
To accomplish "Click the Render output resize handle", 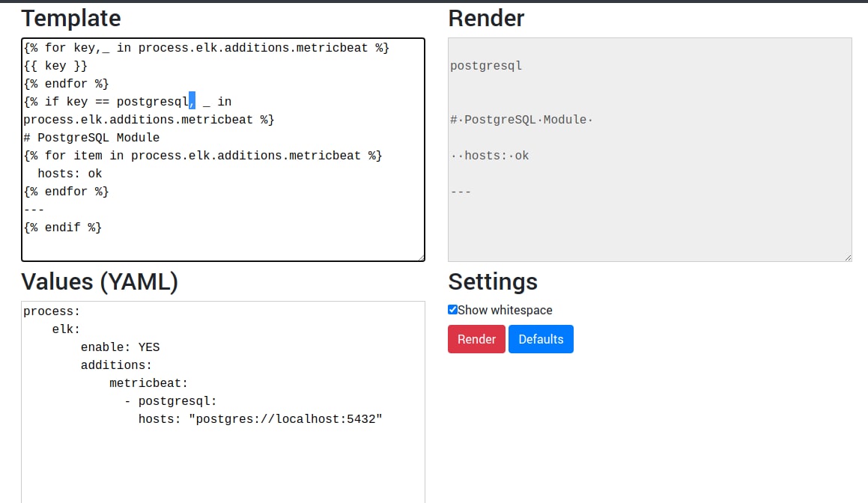I will 848,257.
